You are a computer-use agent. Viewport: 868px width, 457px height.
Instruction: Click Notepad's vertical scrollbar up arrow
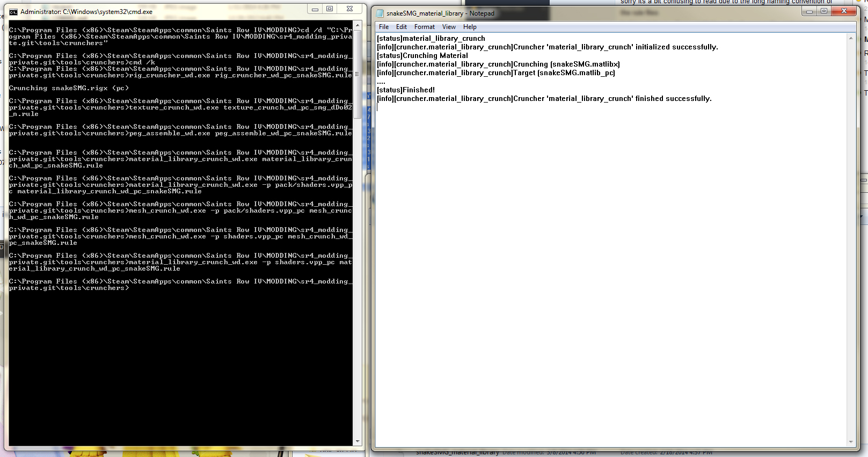tap(851, 38)
